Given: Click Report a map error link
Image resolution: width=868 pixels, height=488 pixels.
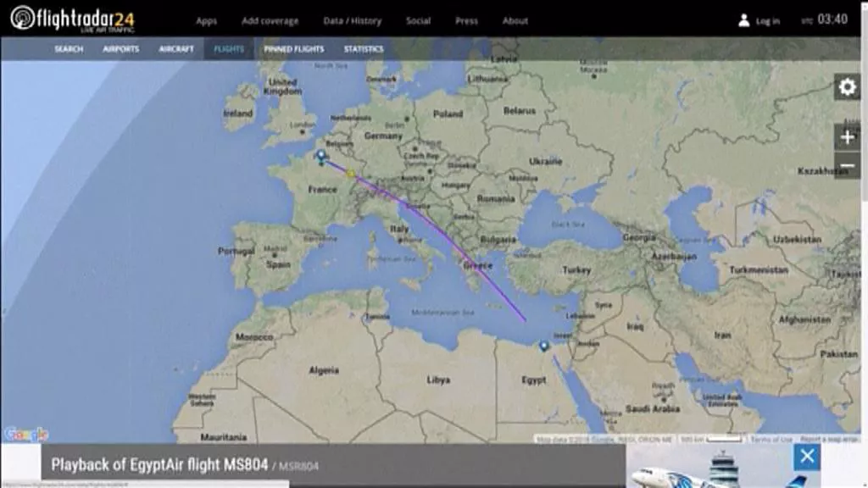Looking at the screenshot, I should (x=829, y=440).
